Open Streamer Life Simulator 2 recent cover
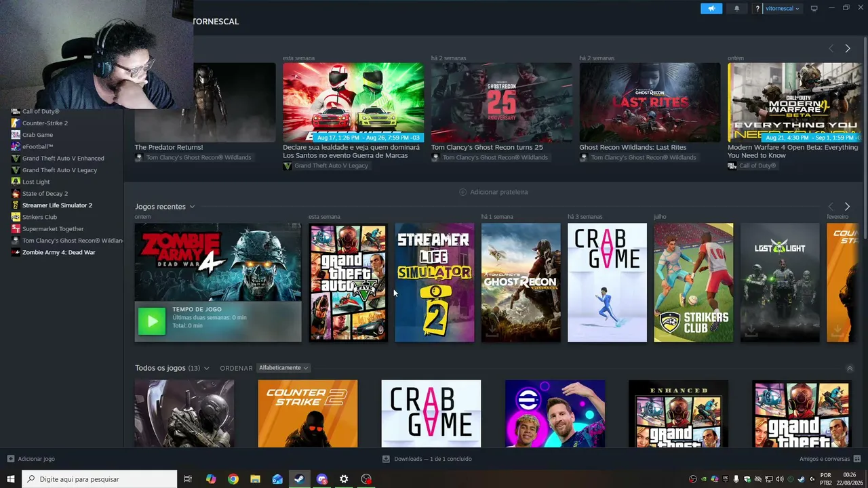The height and width of the screenshot is (488, 868). pyautogui.click(x=435, y=283)
